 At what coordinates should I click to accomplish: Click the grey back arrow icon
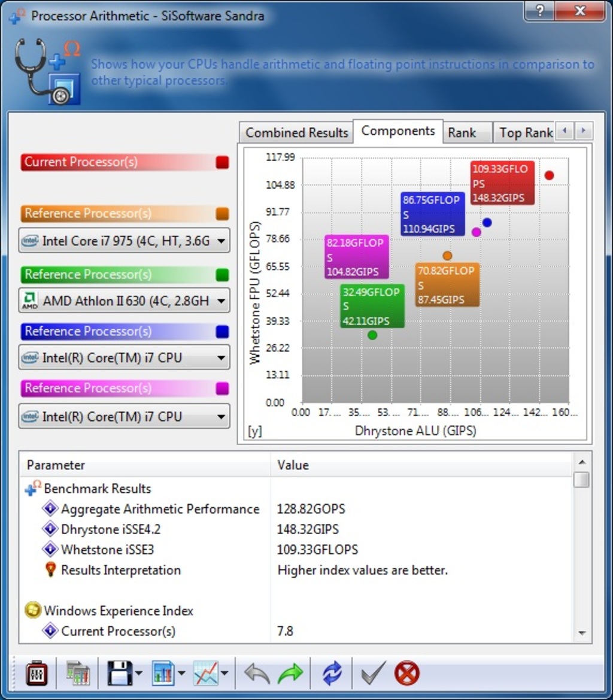click(x=257, y=673)
